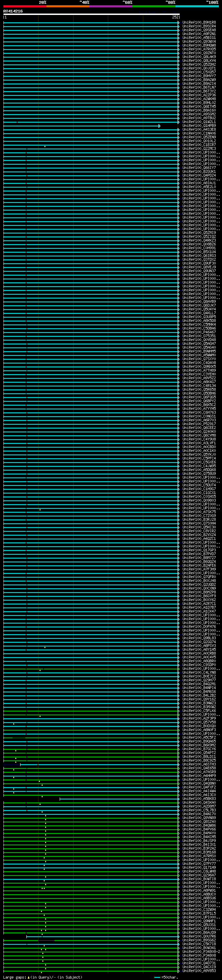Click the UniRef100_Q1HPB9 label

point(199,125)
